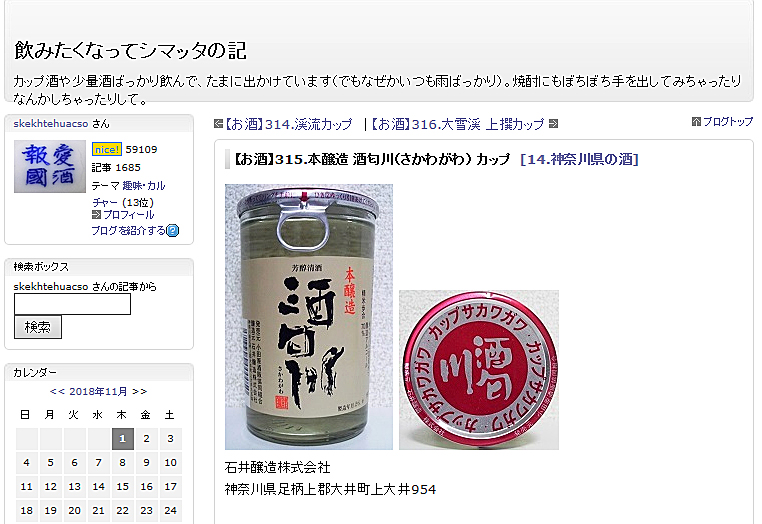Screen dimensions: 762x524
Task: Select calendar day 24
Action: (x=171, y=510)
